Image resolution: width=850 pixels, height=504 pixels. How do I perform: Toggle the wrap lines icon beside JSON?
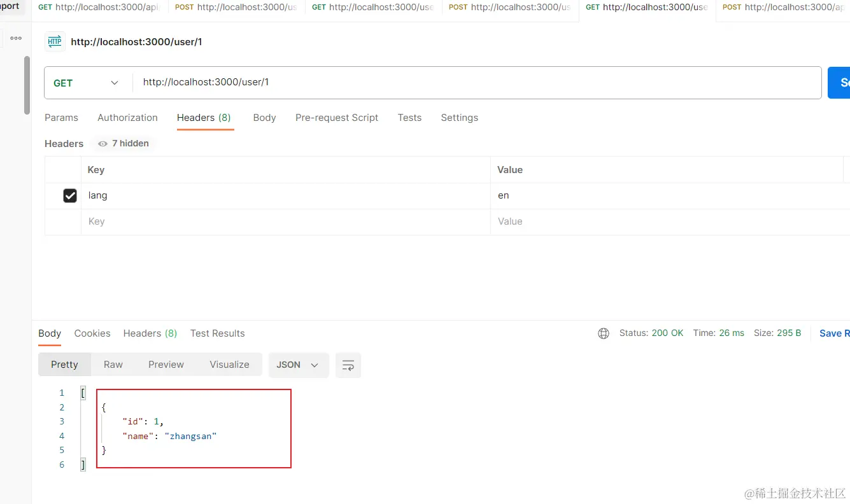coord(348,365)
